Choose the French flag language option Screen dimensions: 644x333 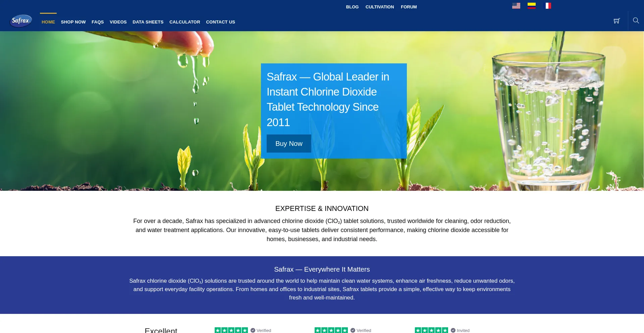click(547, 6)
